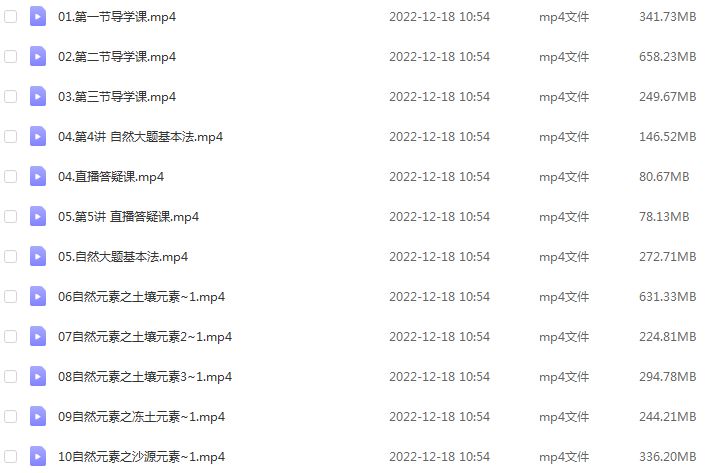
Task: Open file name 05.第5讲 直播答疑课.mp4
Action: (128, 217)
